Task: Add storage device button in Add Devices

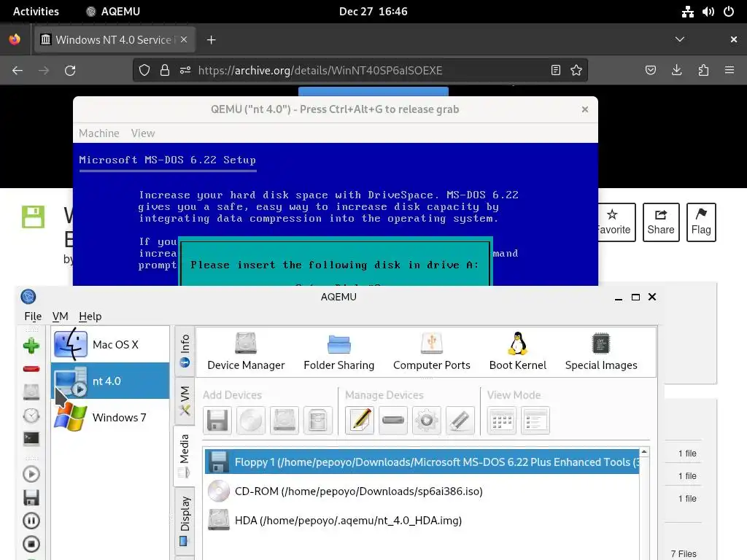Action: [318, 421]
